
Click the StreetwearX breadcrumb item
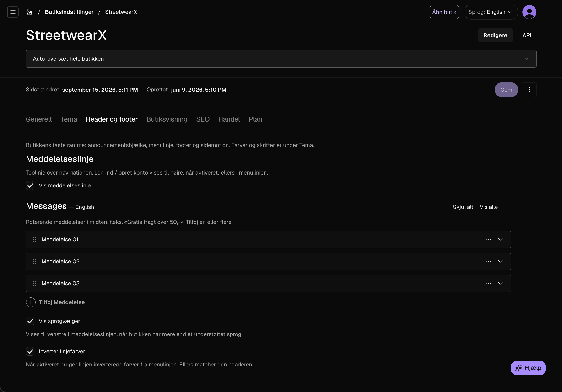point(121,12)
